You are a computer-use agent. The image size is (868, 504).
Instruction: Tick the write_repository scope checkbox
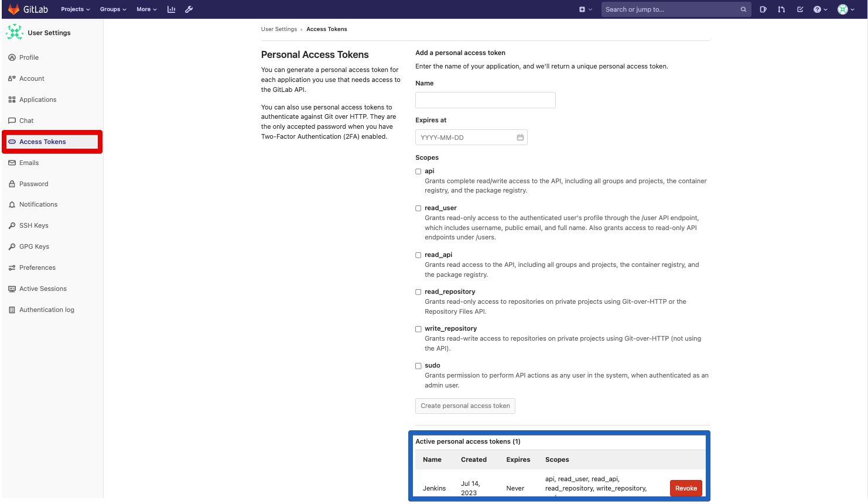[x=418, y=329]
